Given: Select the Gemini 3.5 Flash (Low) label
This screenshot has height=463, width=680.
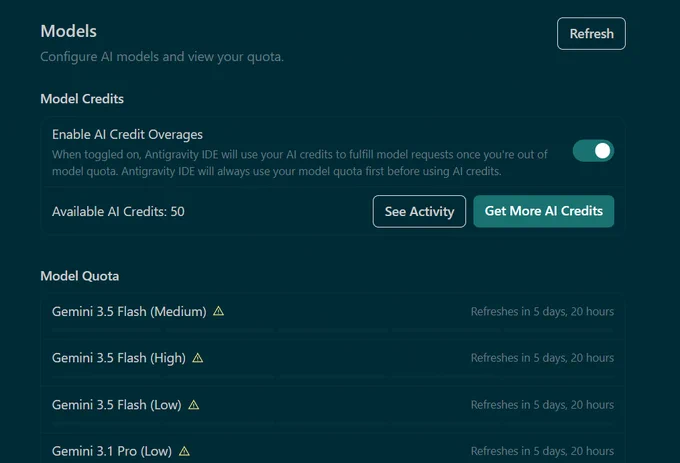Looking at the screenshot, I should point(117,405).
